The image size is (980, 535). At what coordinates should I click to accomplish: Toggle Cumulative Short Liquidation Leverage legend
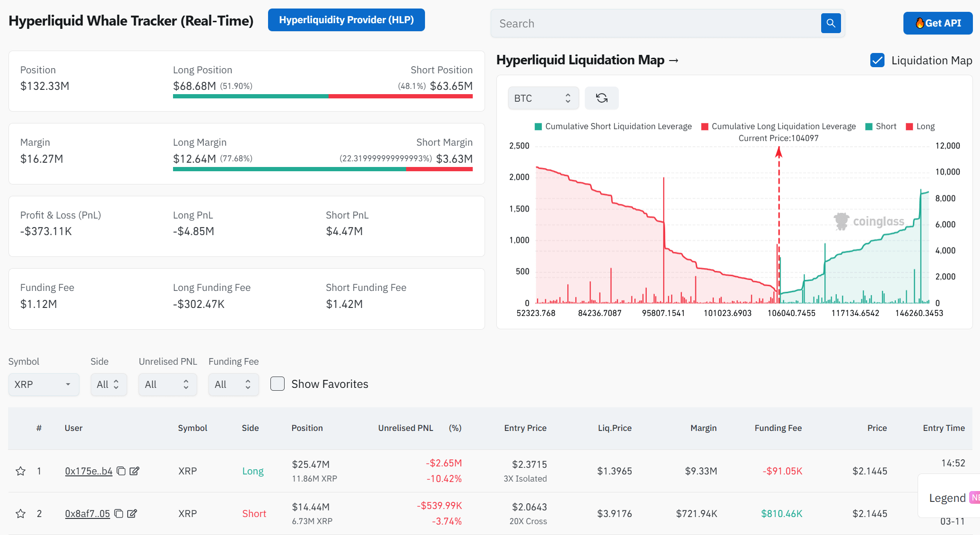point(613,126)
